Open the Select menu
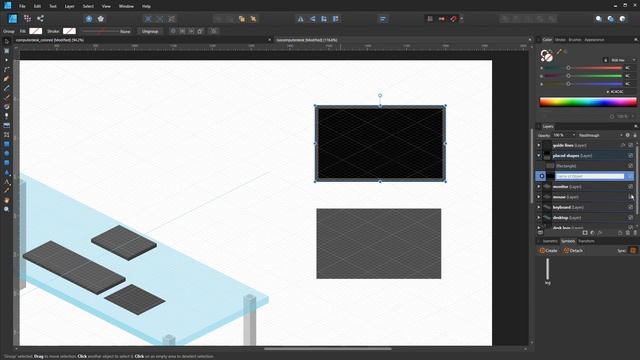Image resolution: width=640 pixels, height=360 pixels. pos(88,6)
